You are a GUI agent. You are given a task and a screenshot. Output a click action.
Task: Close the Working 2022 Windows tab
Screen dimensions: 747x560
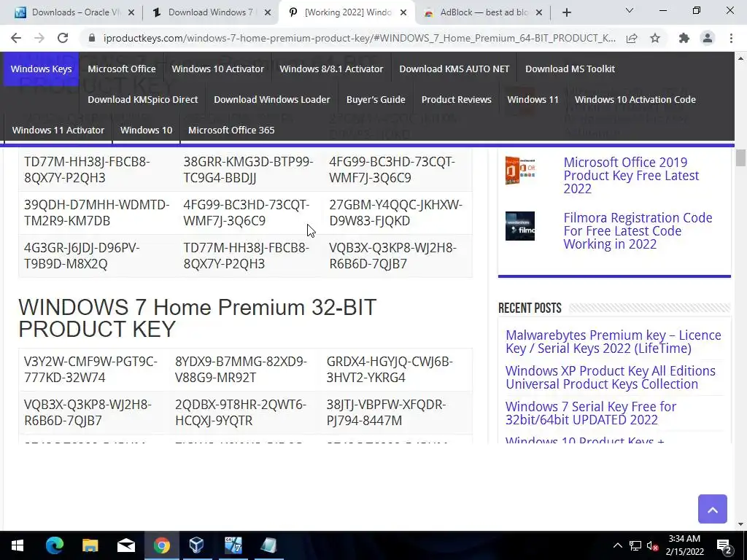pos(403,12)
